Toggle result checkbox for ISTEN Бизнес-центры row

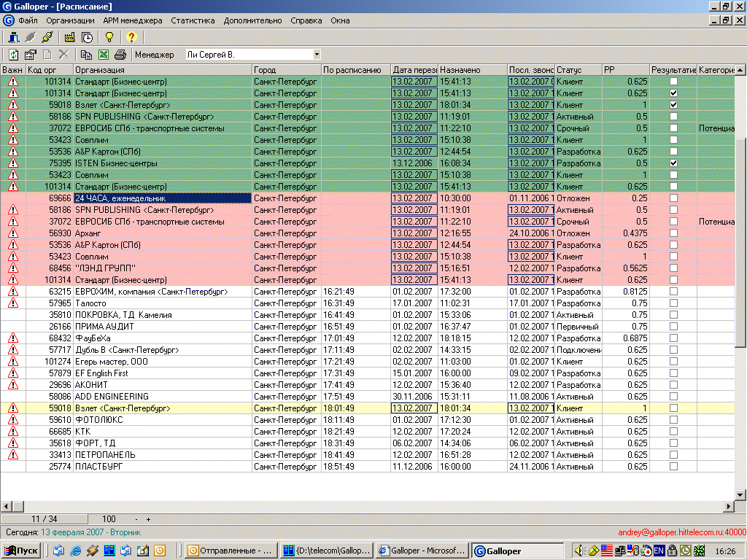click(x=673, y=163)
